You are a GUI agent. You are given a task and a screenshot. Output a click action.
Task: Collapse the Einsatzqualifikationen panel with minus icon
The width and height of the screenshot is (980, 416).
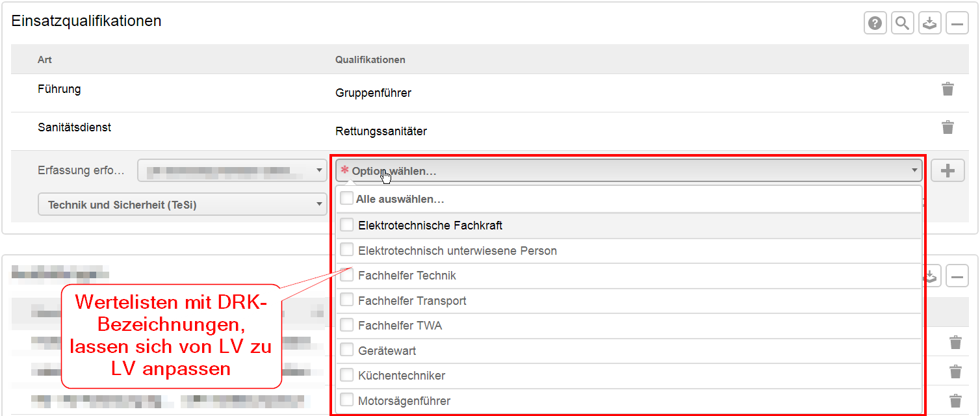[x=957, y=23]
